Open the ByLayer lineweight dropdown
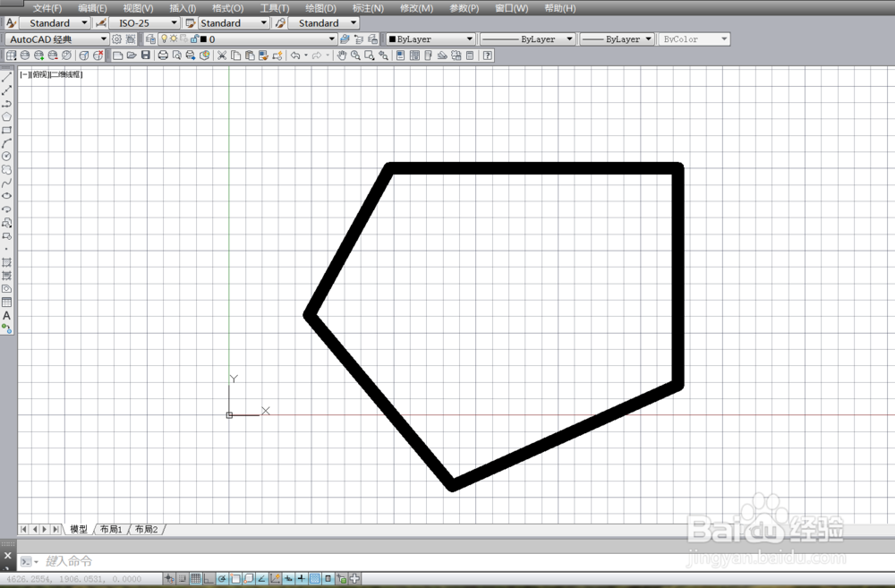895x588 pixels. click(x=617, y=38)
